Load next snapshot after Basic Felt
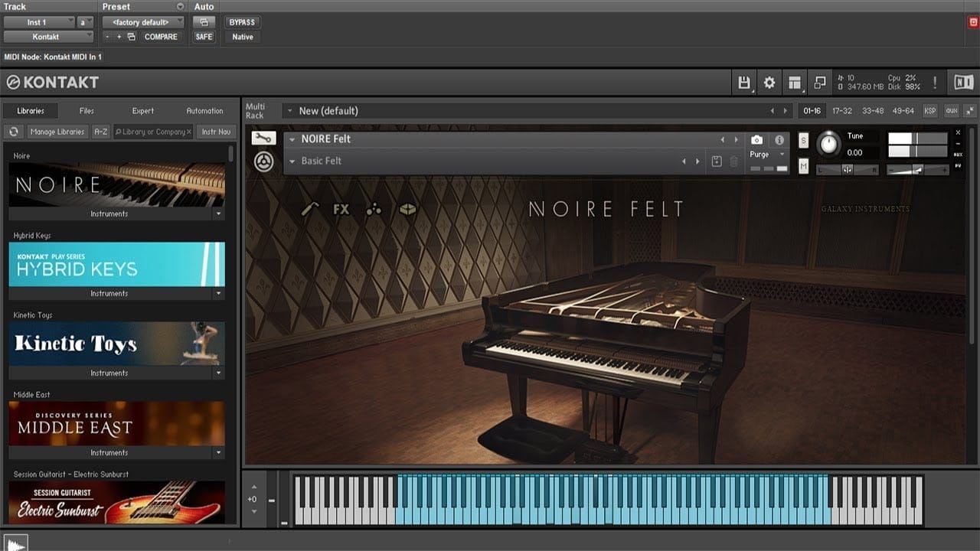 point(697,161)
